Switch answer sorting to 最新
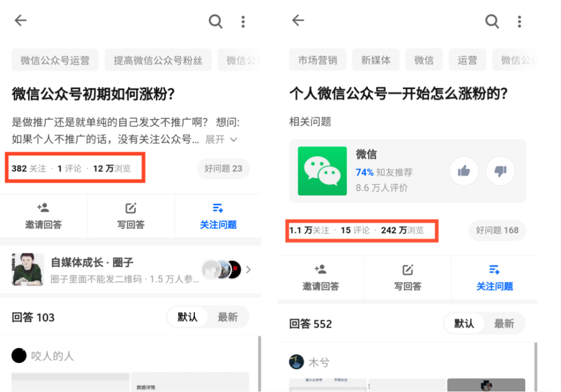The height and width of the screenshot is (392, 561). [228, 317]
